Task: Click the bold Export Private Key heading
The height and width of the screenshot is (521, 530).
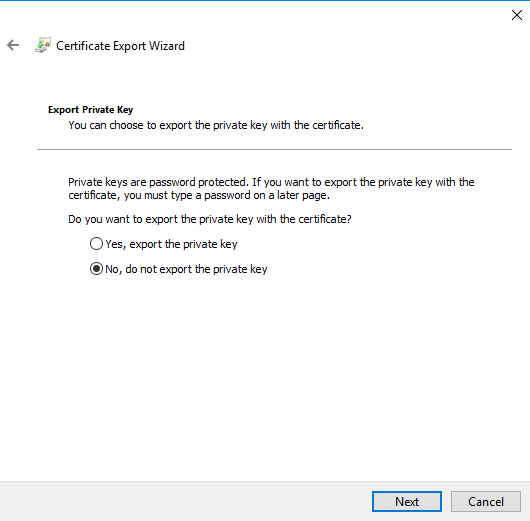Action: pyautogui.click(x=91, y=110)
